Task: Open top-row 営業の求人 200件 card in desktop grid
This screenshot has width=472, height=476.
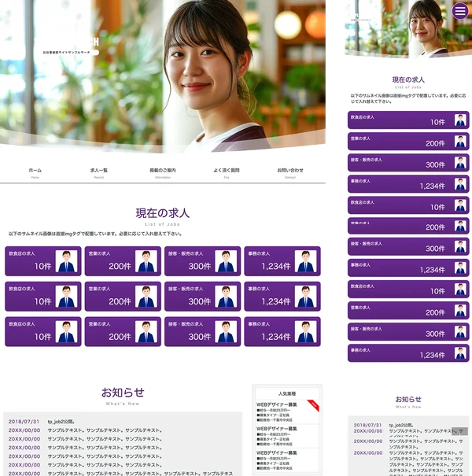Action: 123,261
